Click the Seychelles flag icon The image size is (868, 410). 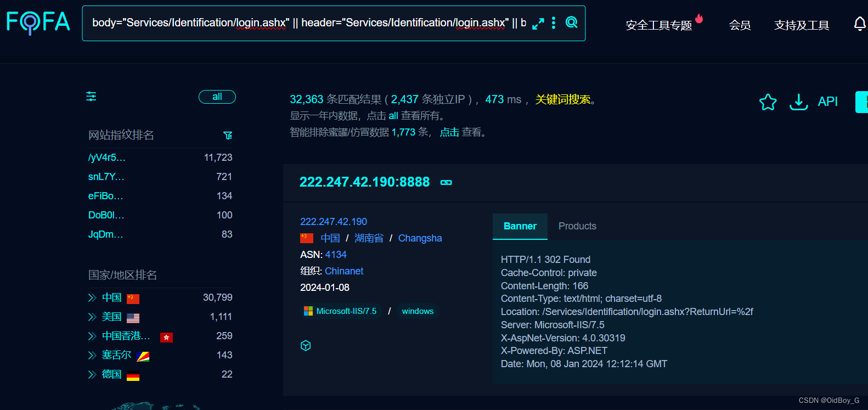(x=143, y=357)
